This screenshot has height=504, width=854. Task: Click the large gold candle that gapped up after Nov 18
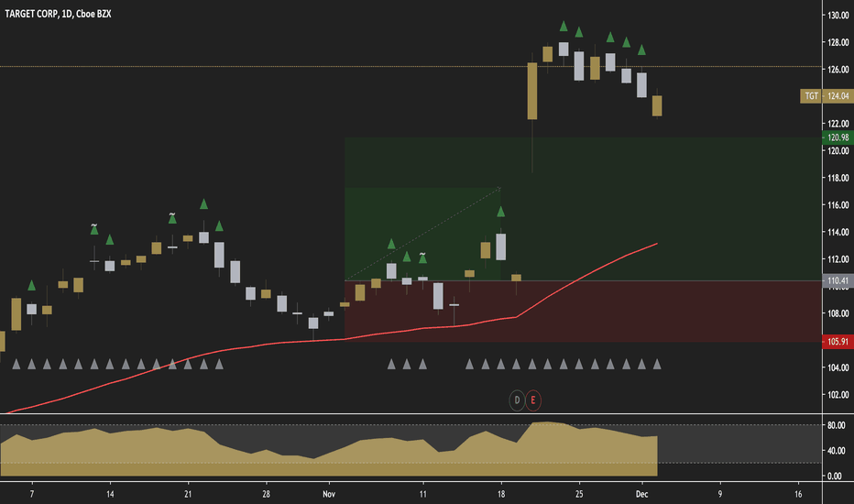[532, 91]
